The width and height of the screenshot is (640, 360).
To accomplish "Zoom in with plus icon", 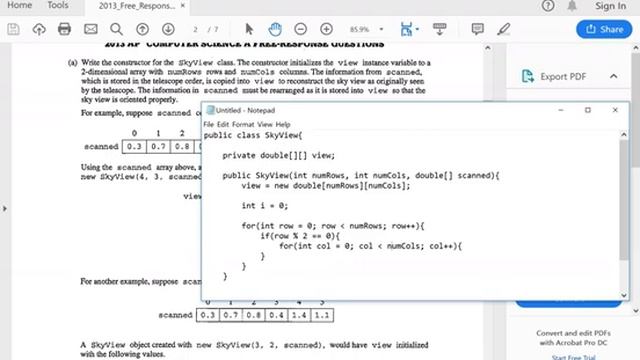I will (x=327, y=29).
